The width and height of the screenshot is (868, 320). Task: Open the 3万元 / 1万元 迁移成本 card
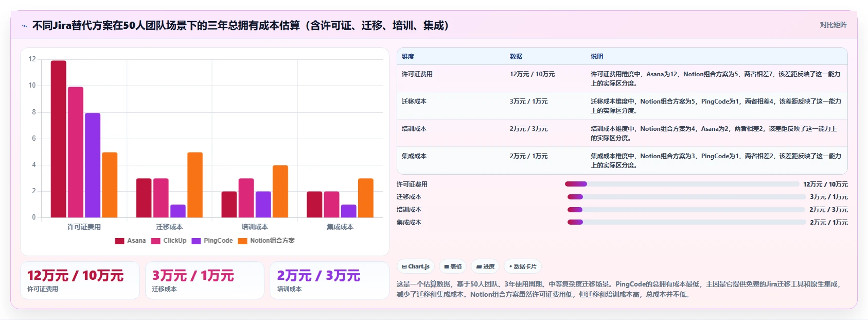pyautogui.click(x=205, y=280)
